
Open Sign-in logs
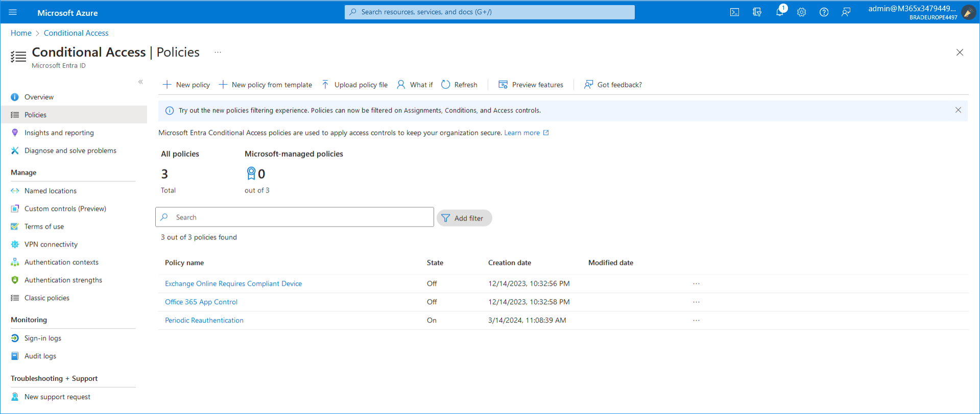[x=42, y=338]
